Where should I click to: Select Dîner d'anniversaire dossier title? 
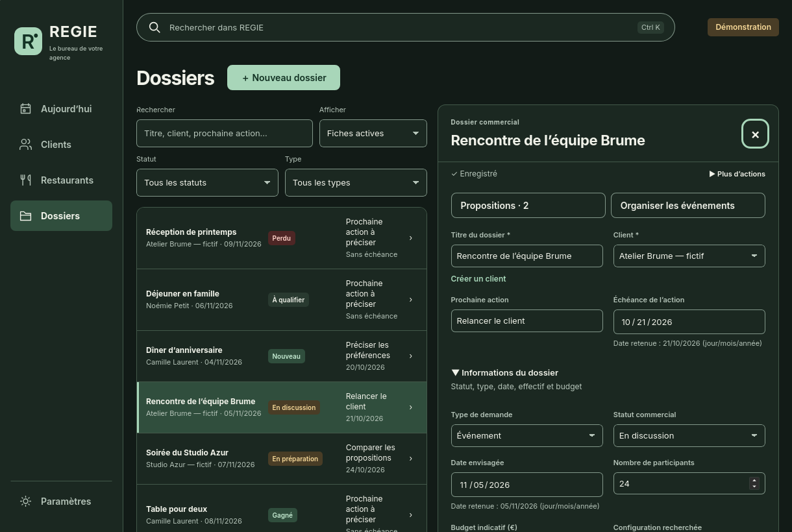tap(184, 350)
